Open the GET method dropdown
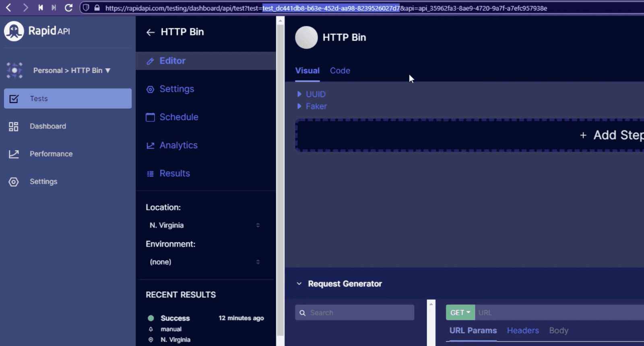 460,313
